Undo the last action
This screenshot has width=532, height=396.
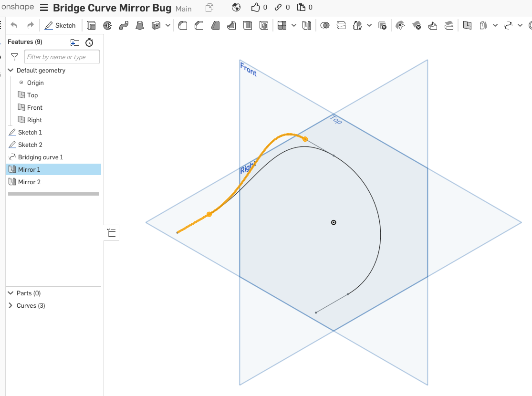pyautogui.click(x=14, y=25)
